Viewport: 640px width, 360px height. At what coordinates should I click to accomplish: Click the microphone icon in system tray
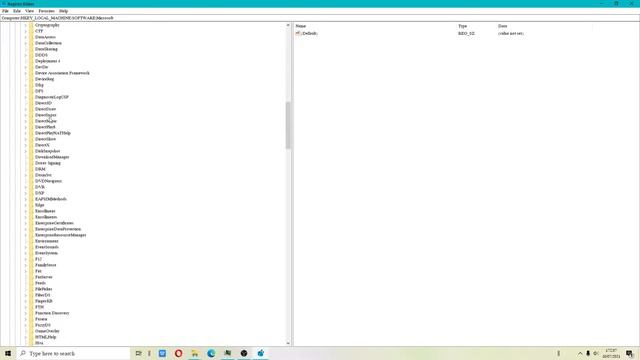588,353
